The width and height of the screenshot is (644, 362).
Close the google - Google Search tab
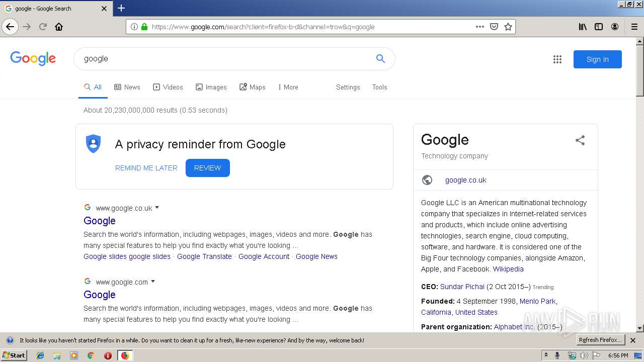[104, 9]
